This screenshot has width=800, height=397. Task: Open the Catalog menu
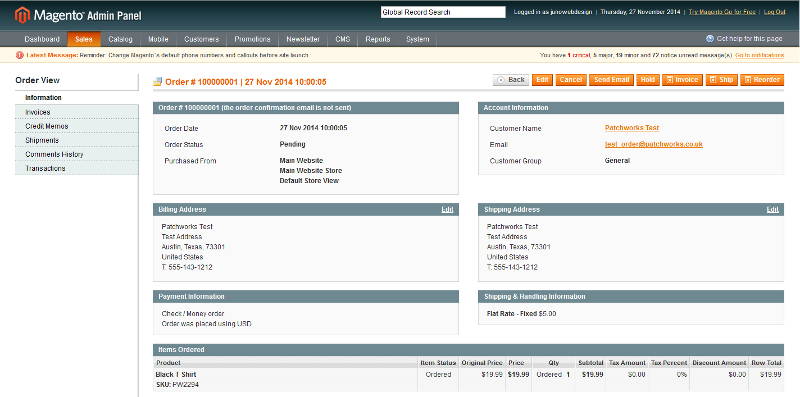(x=120, y=39)
